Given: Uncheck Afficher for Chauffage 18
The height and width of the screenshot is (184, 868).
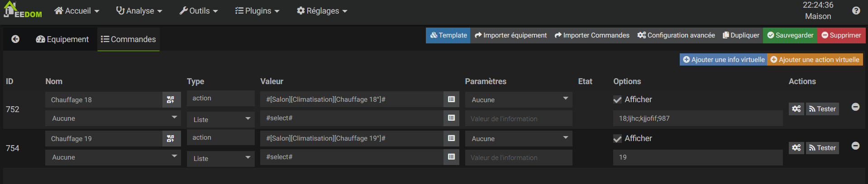Looking at the screenshot, I should click(x=617, y=100).
